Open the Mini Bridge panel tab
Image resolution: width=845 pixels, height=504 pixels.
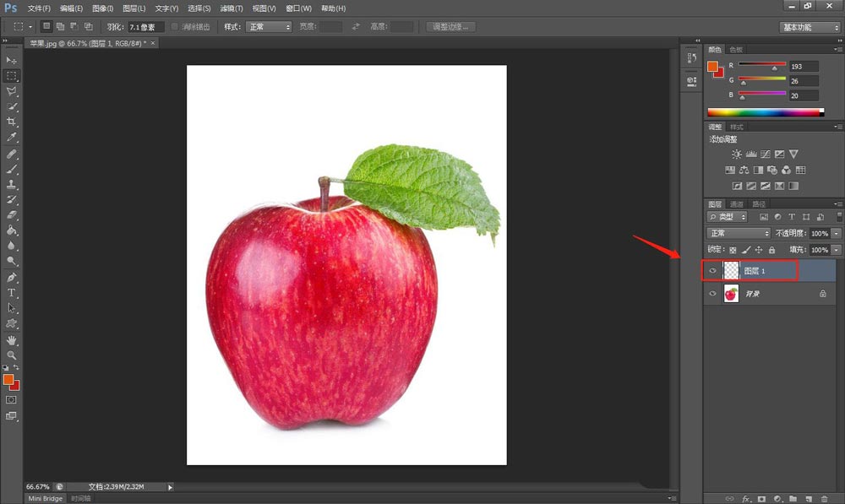tap(46, 499)
